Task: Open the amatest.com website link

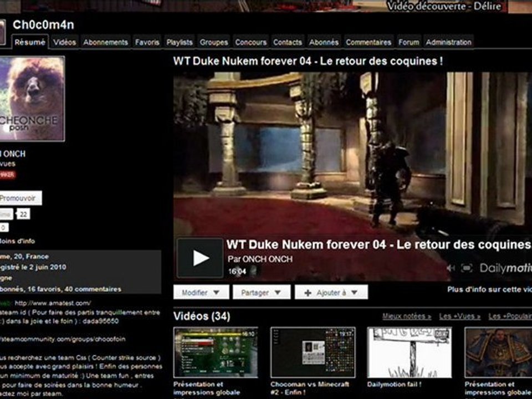Action: coord(53,303)
